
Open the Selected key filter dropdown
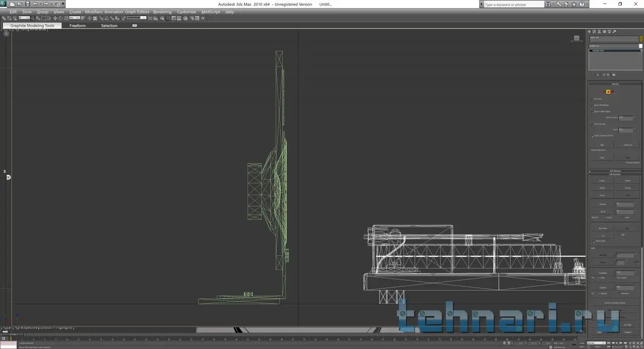596,343
